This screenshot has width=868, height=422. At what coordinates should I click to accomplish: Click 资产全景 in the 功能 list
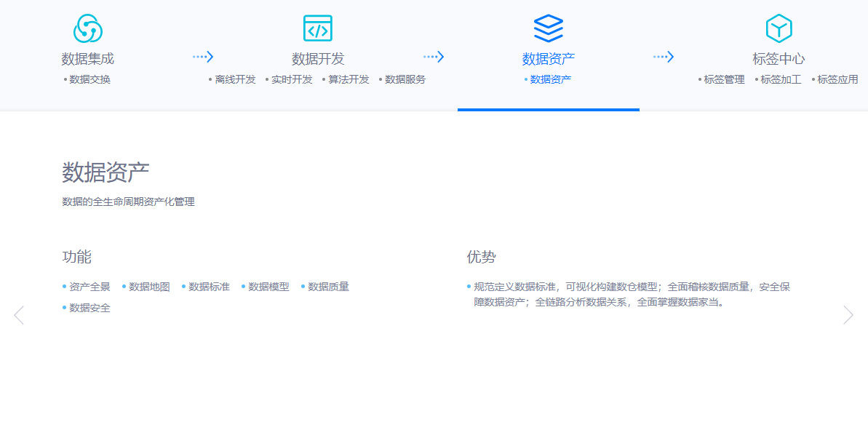pyautogui.click(x=89, y=287)
